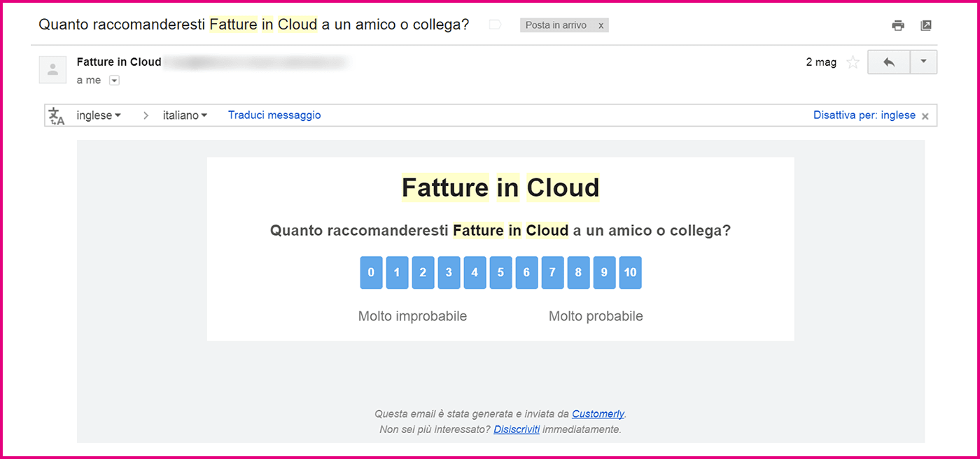Open the "inglese" source language dropdown
This screenshot has height=459, width=980.
tap(98, 115)
